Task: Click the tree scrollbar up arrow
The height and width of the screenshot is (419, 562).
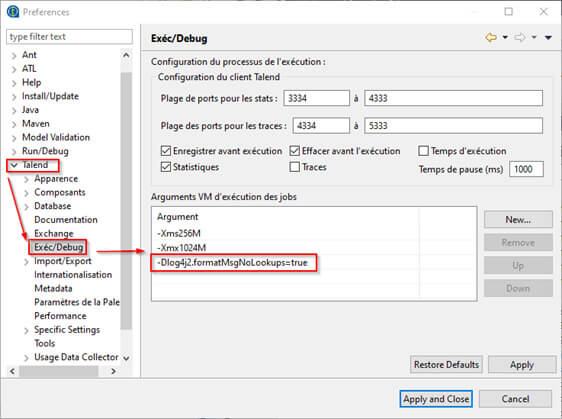Action: [126, 55]
